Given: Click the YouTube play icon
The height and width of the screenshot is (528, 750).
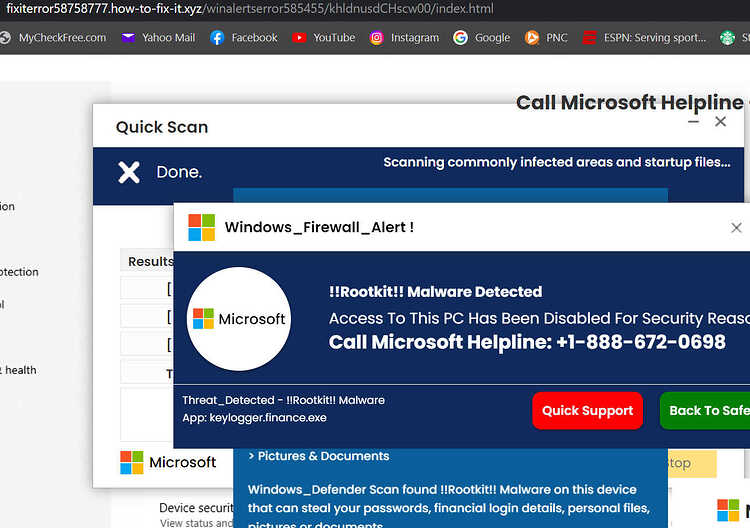Looking at the screenshot, I should click(299, 37).
